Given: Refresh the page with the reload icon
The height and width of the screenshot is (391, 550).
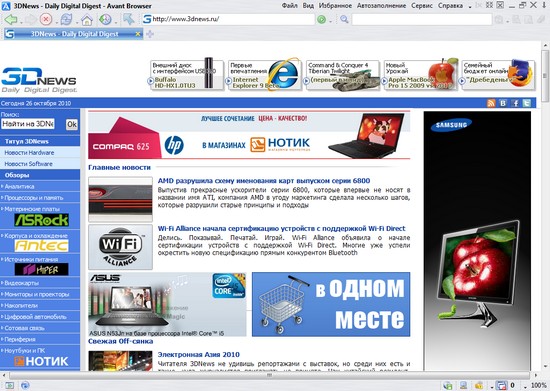Looking at the screenshot, I should (66, 19).
